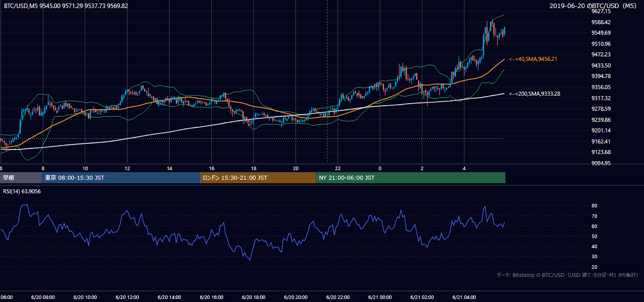
Task: Click hour tick 20 under the price chart
Action: [295, 169]
